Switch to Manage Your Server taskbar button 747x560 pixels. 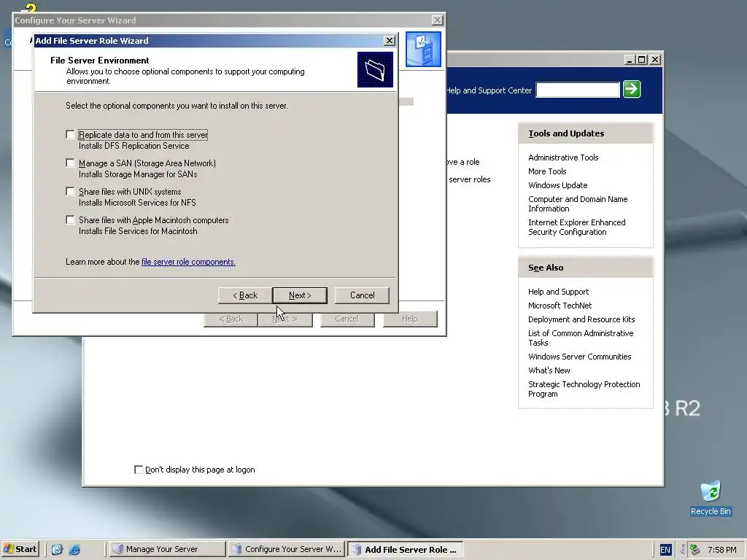pyautogui.click(x=167, y=549)
